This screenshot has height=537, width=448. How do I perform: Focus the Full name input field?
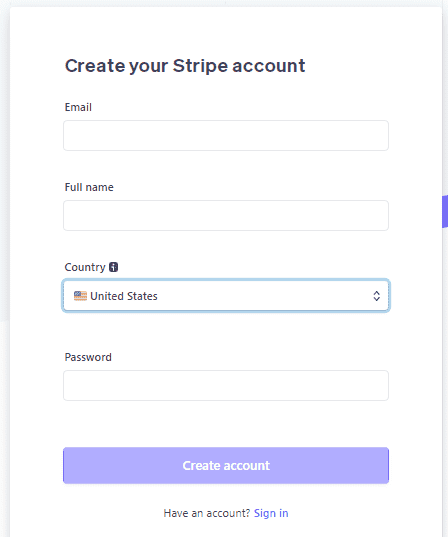click(x=226, y=215)
